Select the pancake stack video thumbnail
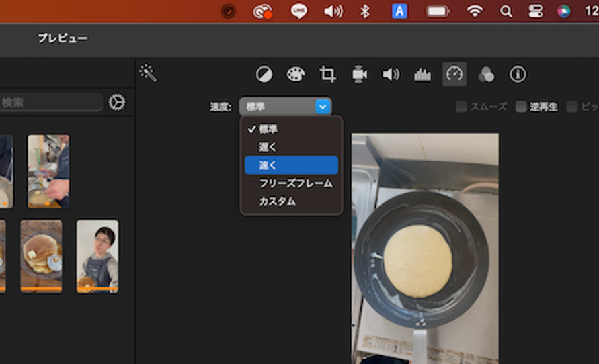Image resolution: width=599 pixels, height=364 pixels. [x=41, y=255]
